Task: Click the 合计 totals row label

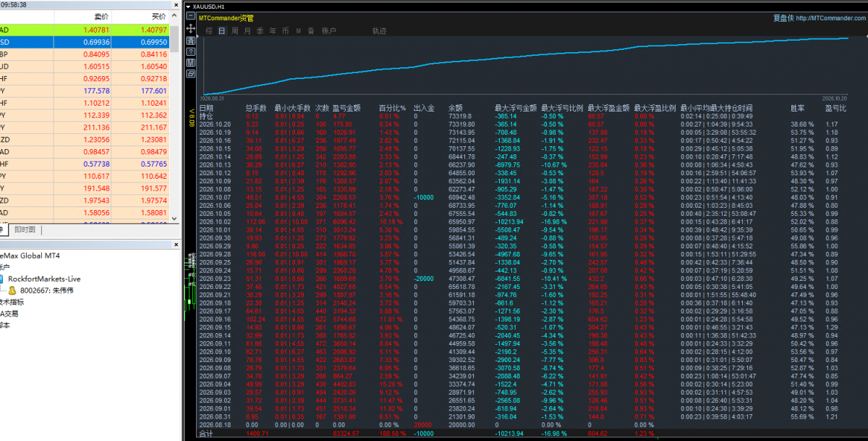Action: (207, 434)
